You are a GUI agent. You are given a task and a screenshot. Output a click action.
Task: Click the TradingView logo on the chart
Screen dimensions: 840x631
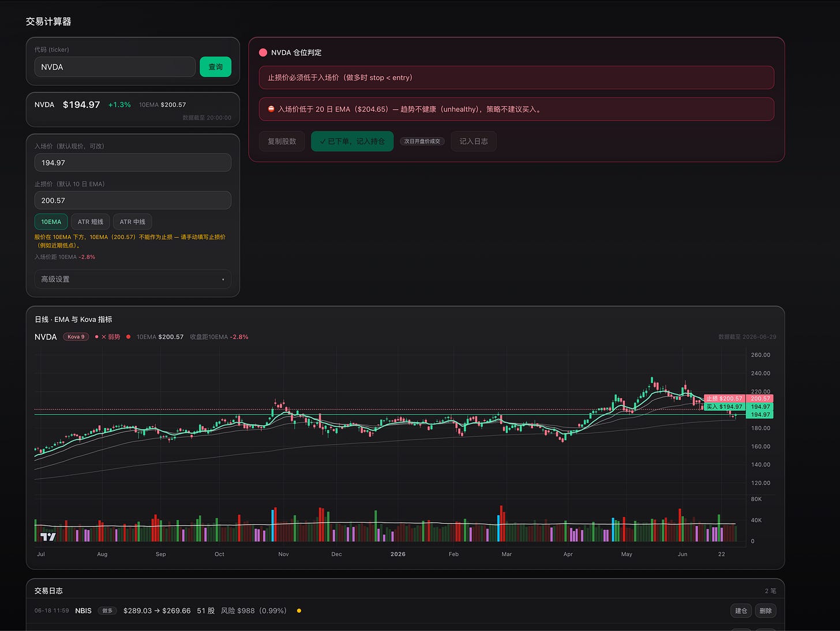[x=48, y=536]
